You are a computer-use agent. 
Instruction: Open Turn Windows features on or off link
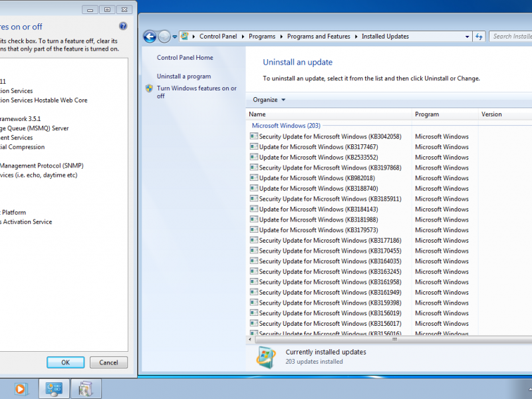tap(197, 92)
